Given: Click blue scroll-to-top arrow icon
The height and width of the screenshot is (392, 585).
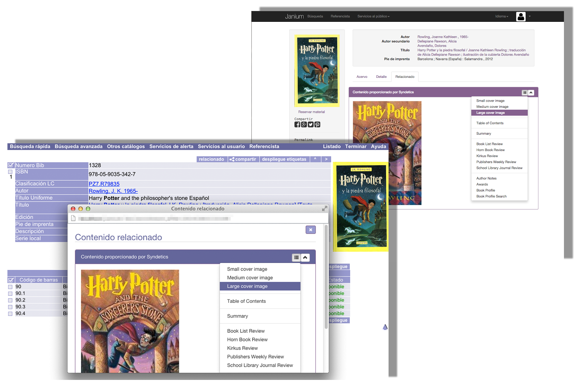Looking at the screenshot, I should 385,327.
